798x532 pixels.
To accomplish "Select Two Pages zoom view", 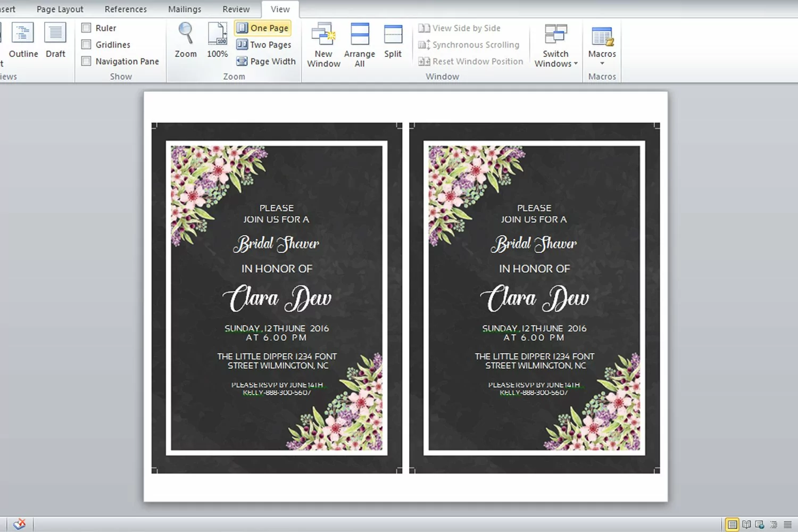I will point(264,45).
